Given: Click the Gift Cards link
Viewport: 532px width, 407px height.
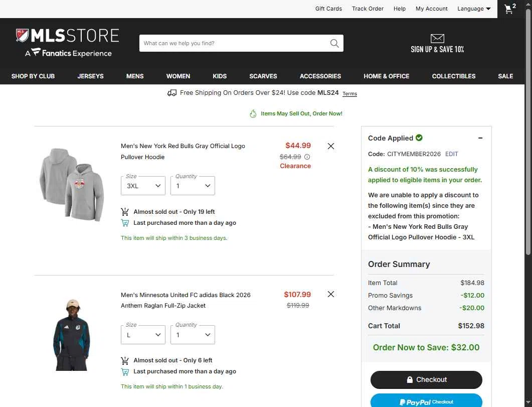Looking at the screenshot, I should 328,9.
